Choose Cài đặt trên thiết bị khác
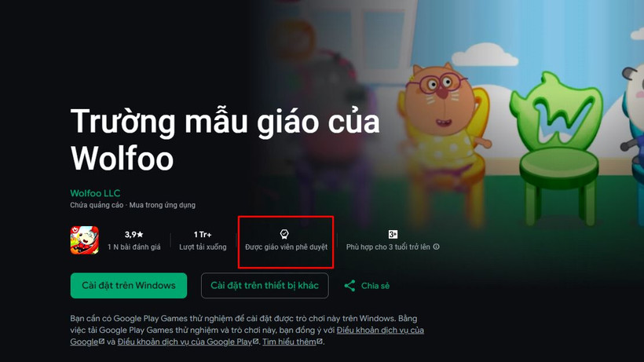This screenshot has width=644, height=362. coord(265,286)
